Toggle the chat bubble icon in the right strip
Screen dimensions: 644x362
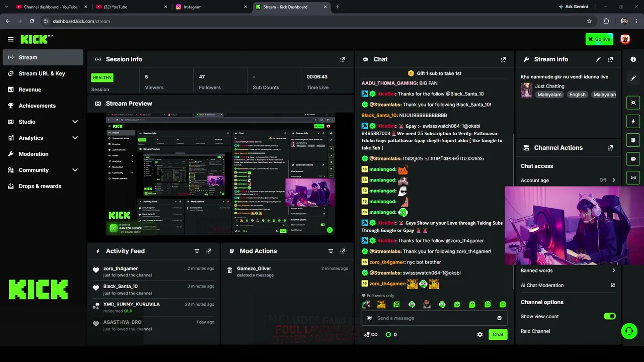point(633,159)
